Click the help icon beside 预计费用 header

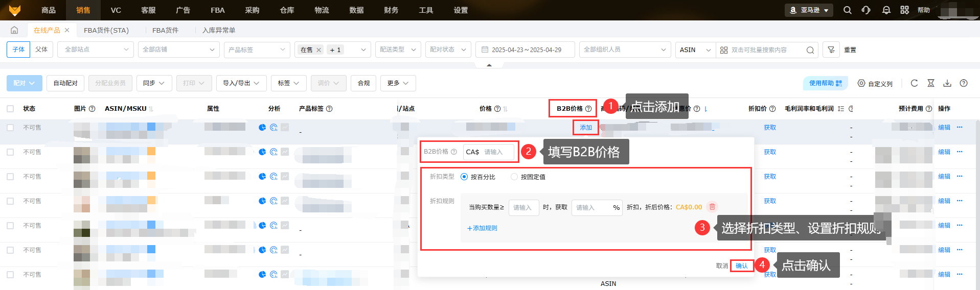point(929,109)
